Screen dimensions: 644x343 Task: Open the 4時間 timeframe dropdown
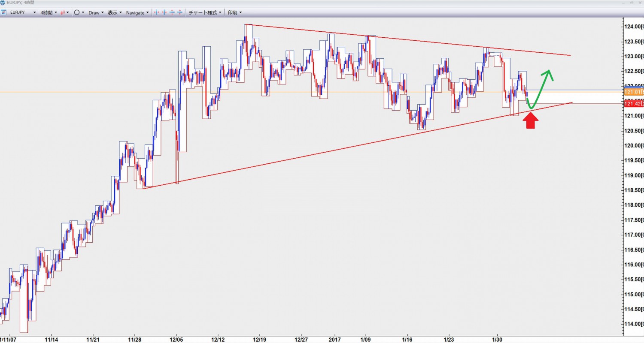coord(49,12)
